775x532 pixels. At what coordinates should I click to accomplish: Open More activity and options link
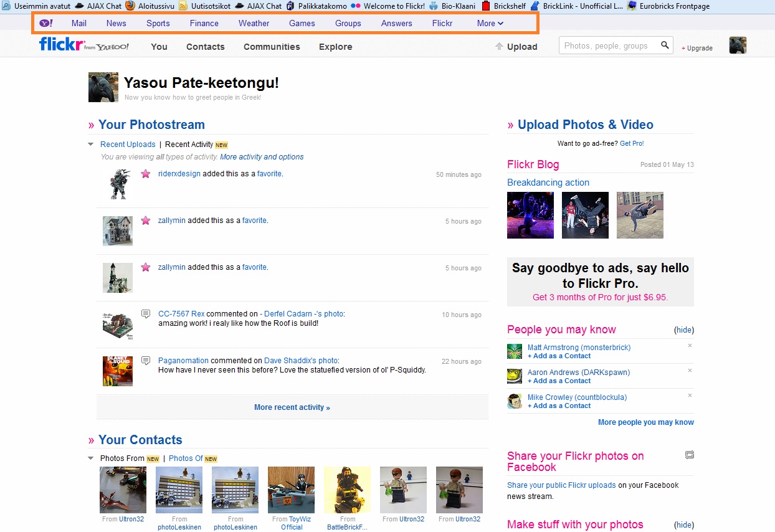tap(262, 157)
